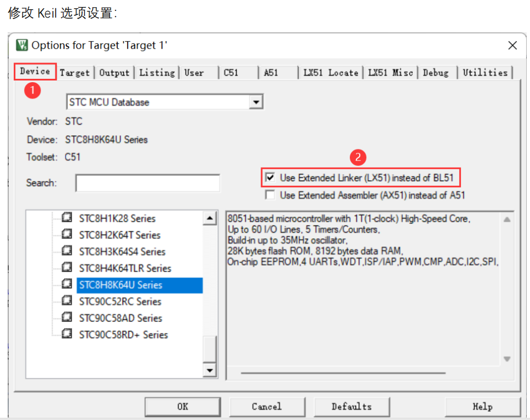
Task: Open the Listing tab
Action: (x=157, y=73)
